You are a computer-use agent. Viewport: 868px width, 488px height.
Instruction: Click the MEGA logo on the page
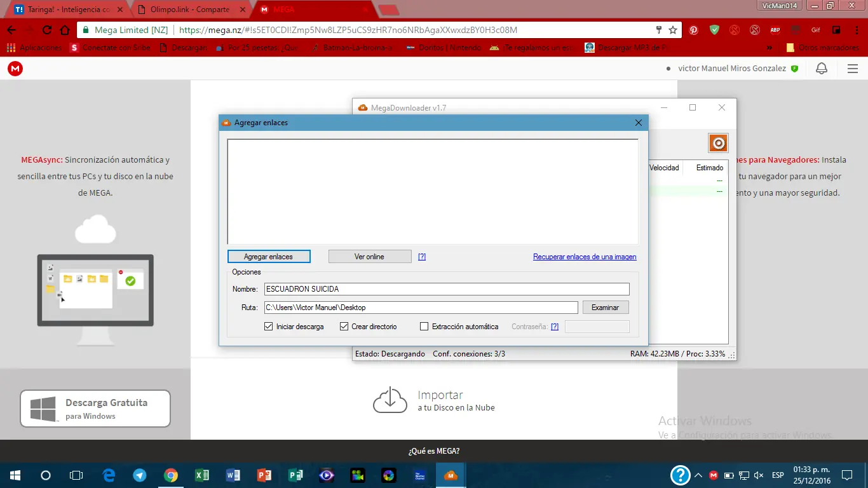coord(15,69)
